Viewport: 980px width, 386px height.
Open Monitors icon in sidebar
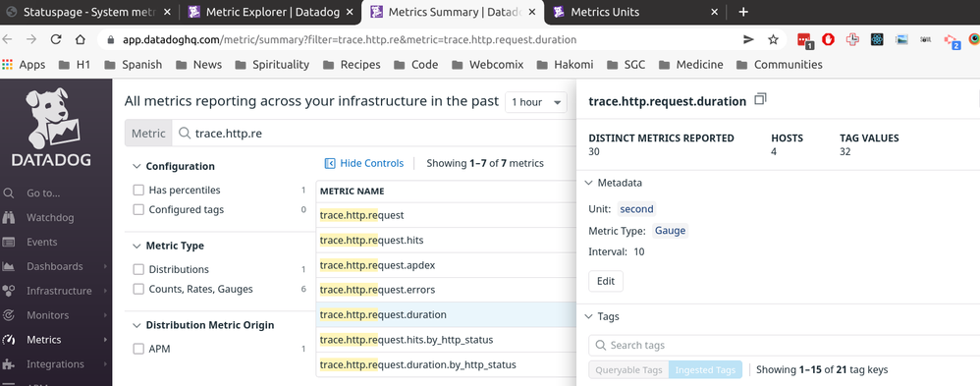(9, 315)
